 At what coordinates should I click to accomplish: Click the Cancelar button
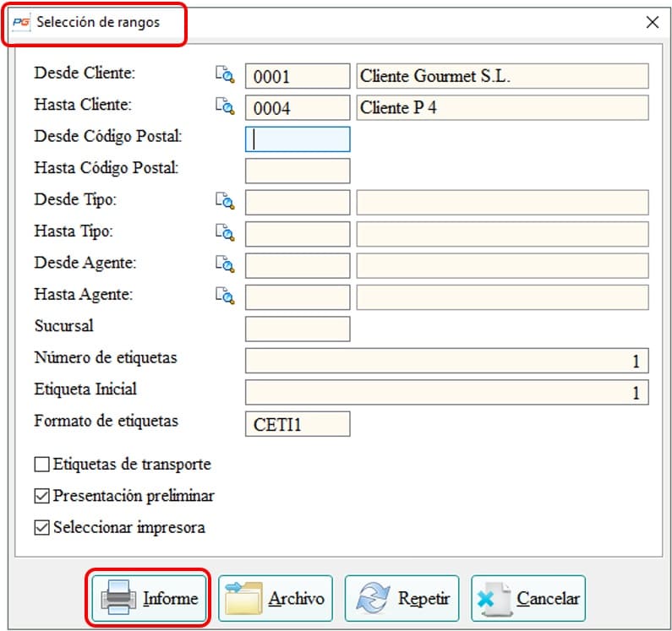click(x=528, y=598)
